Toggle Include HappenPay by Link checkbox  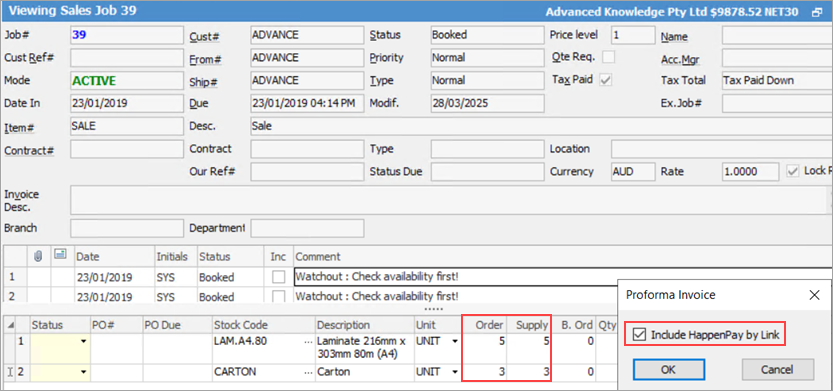click(640, 335)
